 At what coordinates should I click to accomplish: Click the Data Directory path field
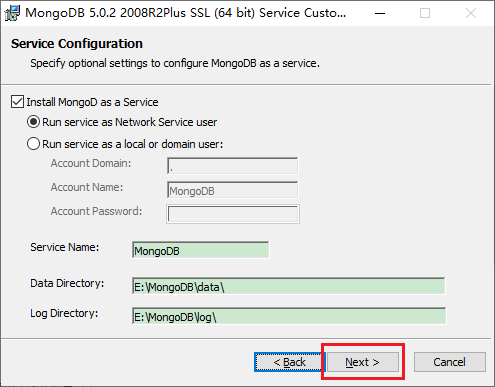pos(289,286)
